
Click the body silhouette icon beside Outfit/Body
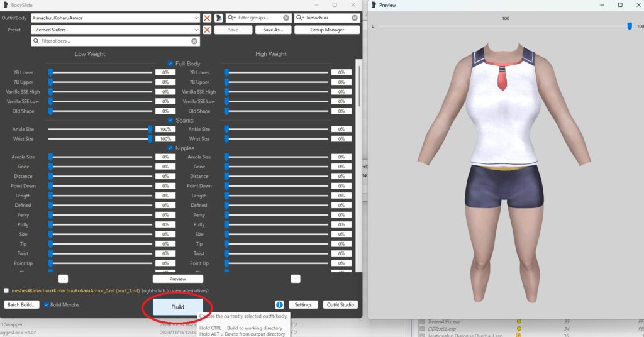[x=219, y=18]
